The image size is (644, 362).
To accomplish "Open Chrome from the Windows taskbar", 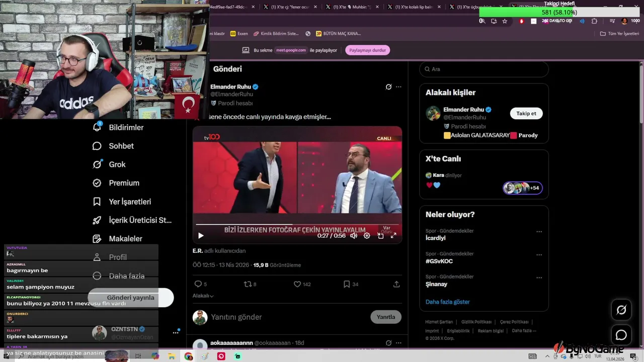I will click(188, 356).
